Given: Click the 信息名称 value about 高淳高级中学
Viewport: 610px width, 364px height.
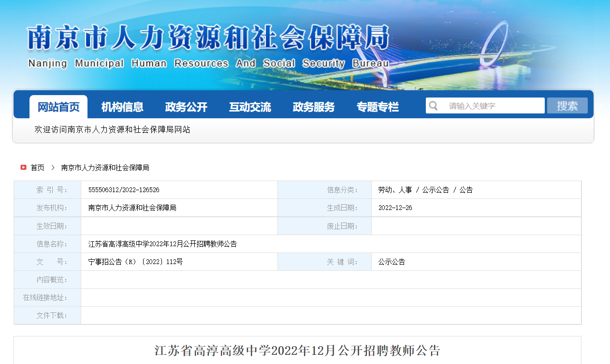Looking at the screenshot, I should coord(162,244).
